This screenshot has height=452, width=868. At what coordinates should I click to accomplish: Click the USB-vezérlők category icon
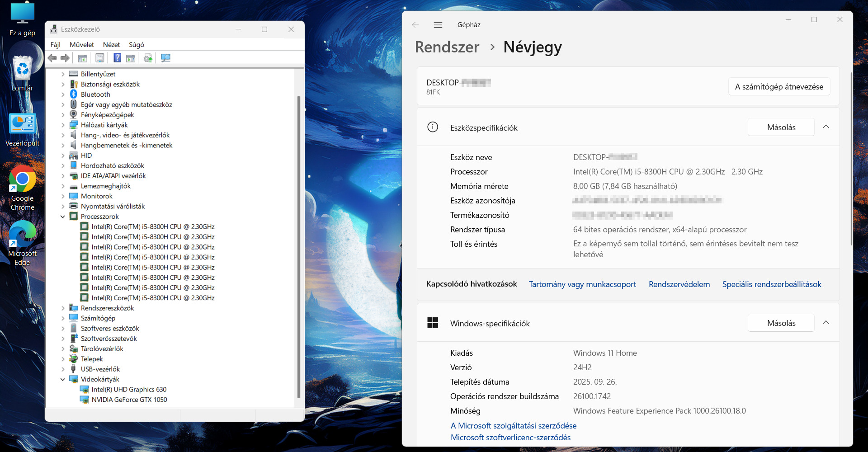tap(74, 369)
